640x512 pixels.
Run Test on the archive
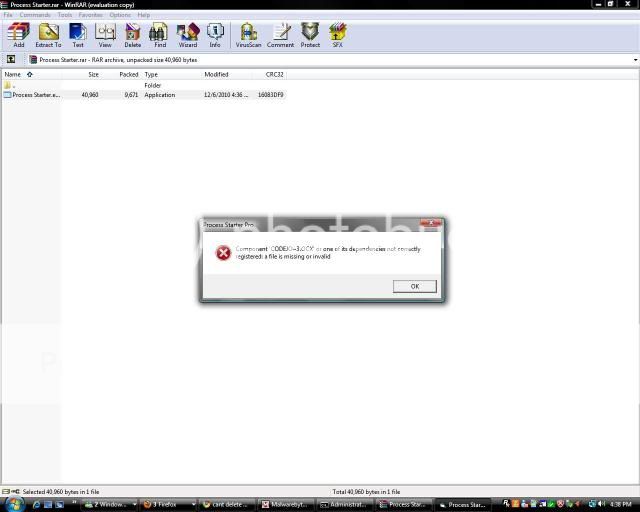(77, 35)
